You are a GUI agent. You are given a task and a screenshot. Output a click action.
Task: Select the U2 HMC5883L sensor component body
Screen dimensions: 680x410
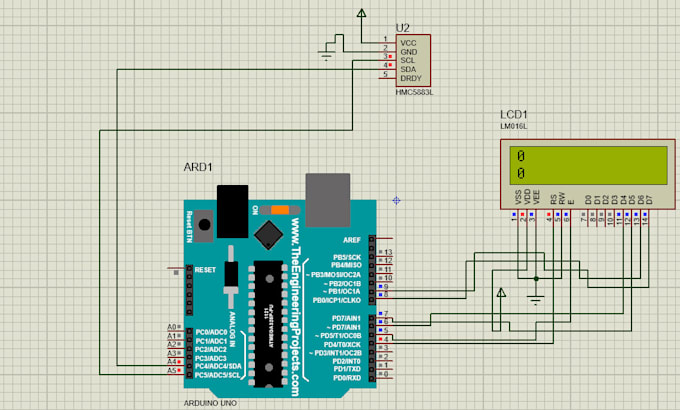coord(413,61)
